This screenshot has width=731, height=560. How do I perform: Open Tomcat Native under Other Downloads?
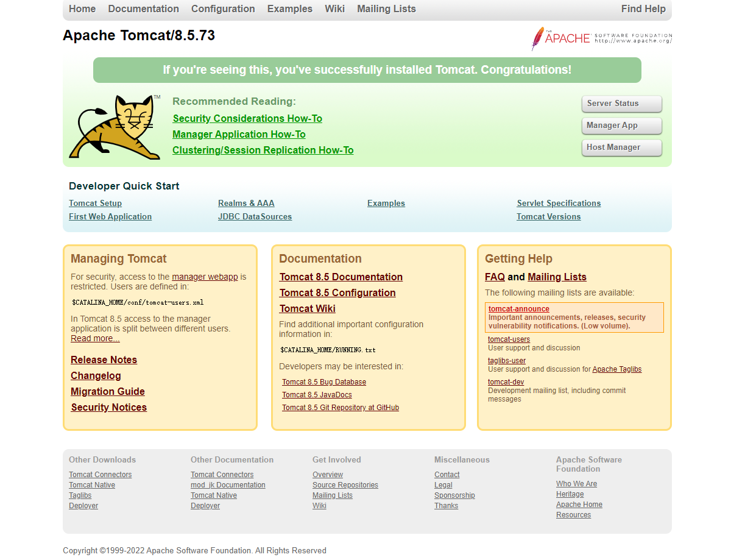[92, 485]
